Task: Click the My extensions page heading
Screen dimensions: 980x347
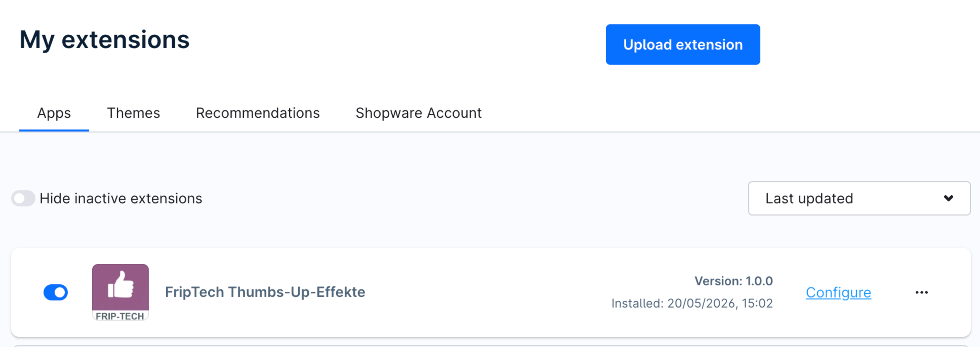Action: 104,40
